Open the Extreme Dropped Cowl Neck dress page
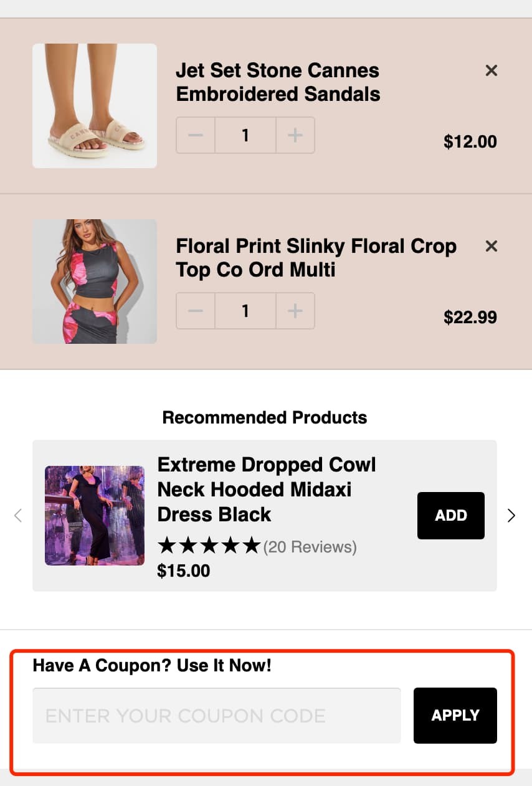The width and height of the screenshot is (532, 786). [267, 490]
